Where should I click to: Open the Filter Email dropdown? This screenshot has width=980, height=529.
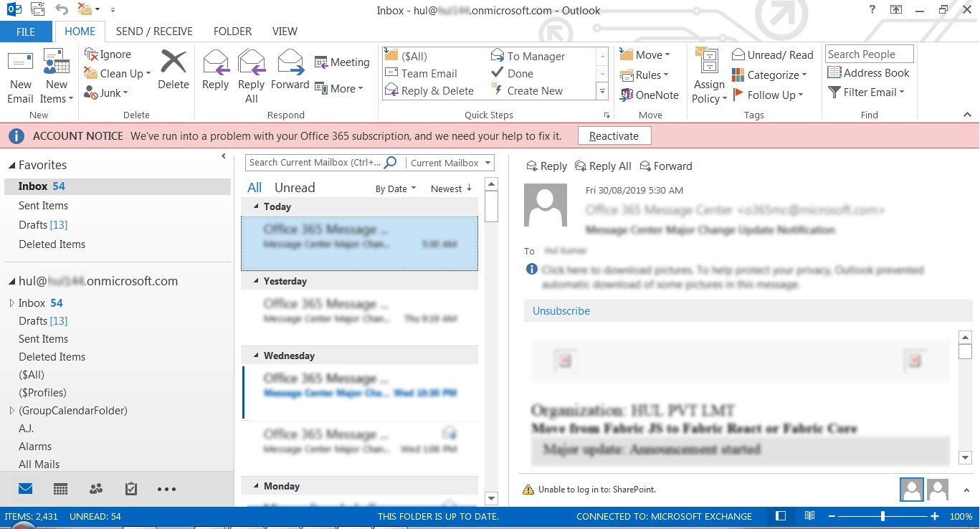866,92
